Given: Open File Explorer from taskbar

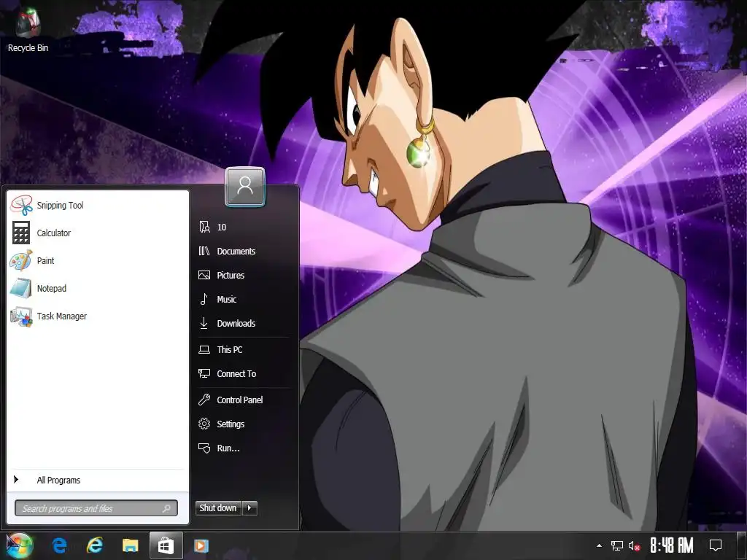Looking at the screenshot, I should point(130,545).
